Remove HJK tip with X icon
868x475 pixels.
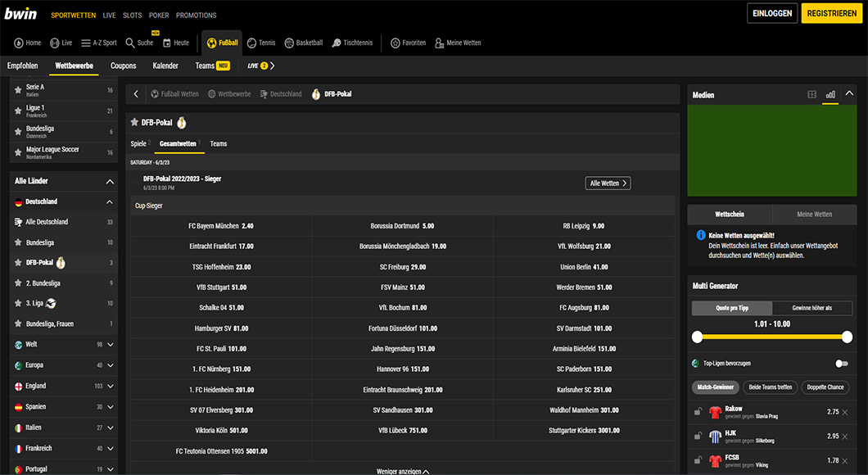[x=845, y=437]
